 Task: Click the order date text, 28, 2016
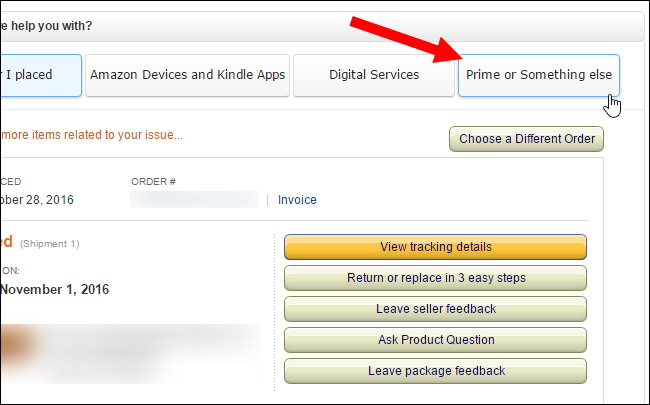[37, 200]
